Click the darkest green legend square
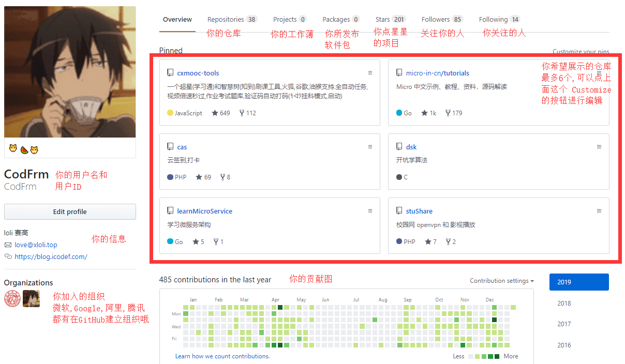The height and width of the screenshot is (364, 625). (x=497, y=356)
